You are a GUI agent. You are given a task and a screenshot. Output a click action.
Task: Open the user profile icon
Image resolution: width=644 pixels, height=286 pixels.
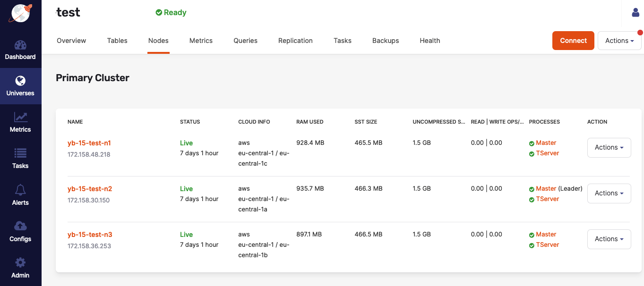[635, 12]
